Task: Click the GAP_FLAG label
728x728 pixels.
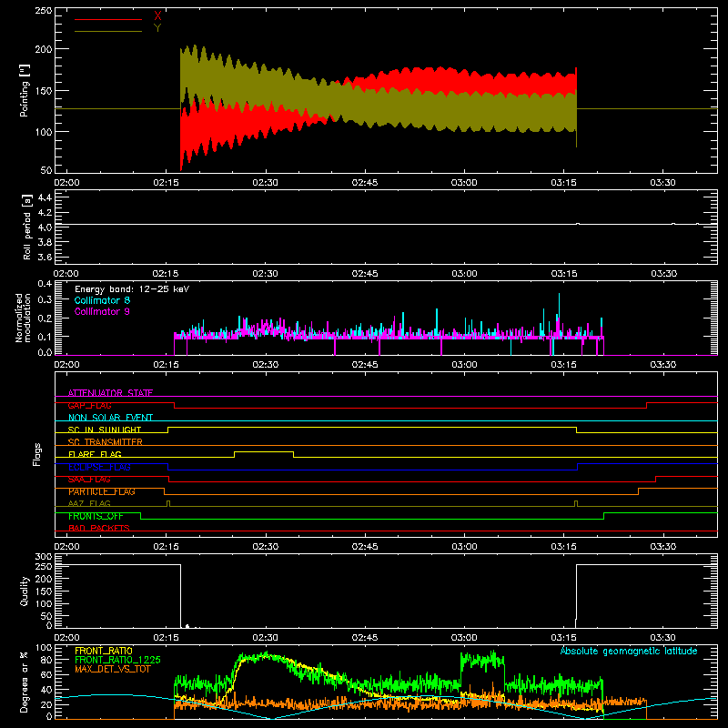Action: 89,405
